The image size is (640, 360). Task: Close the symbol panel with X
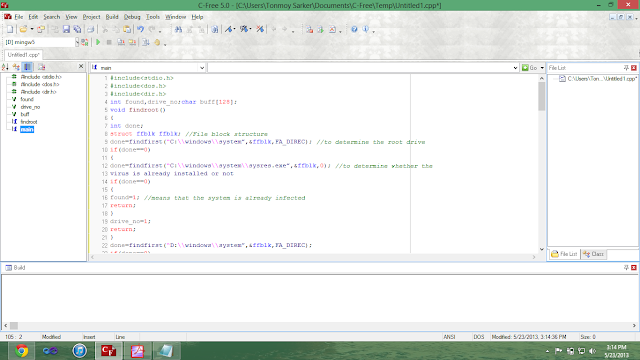coord(81,67)
